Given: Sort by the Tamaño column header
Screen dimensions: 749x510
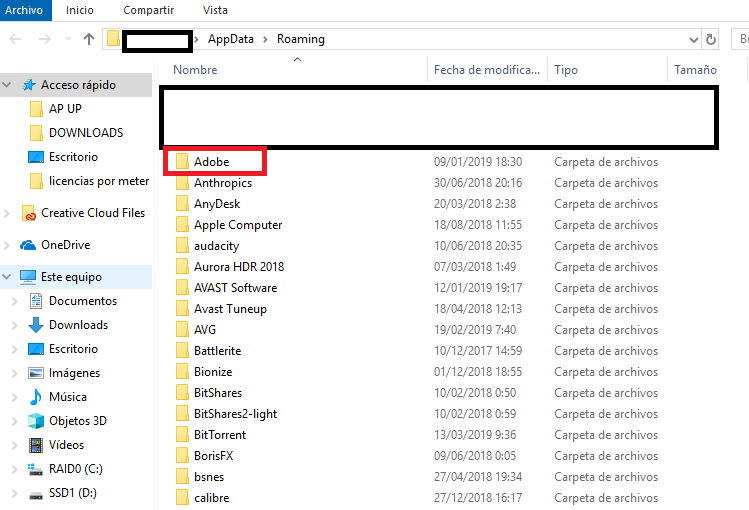Looking at the screenshot, I should [x=695, y=70].
